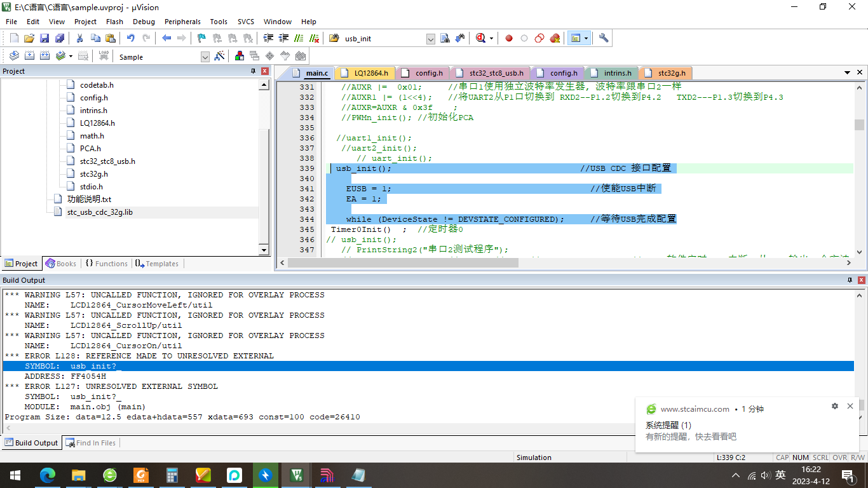868x488 pixels.
Task: Click the Cut scissors icon
Action: tap(80, 38)
